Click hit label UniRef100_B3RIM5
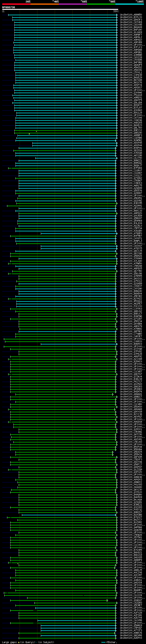This screenshot has height=644, width=146. [131, 203]
